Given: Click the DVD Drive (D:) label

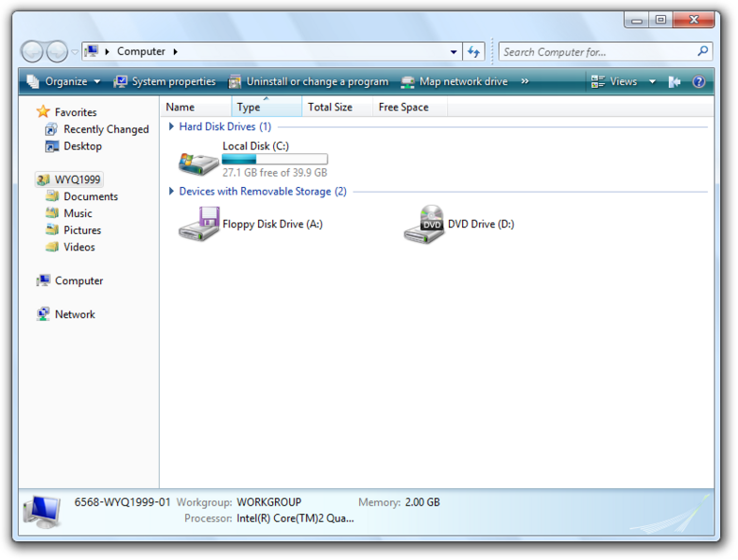Looking at the screenshot, I should point(481,224).
